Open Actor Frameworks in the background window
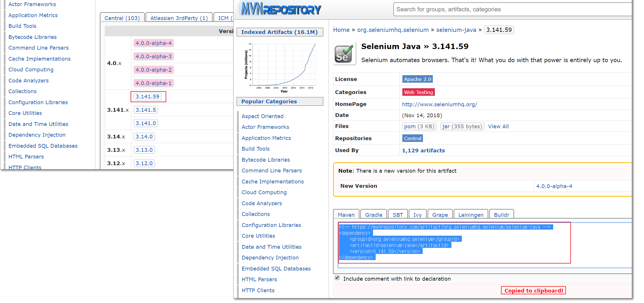 point(32,4)
